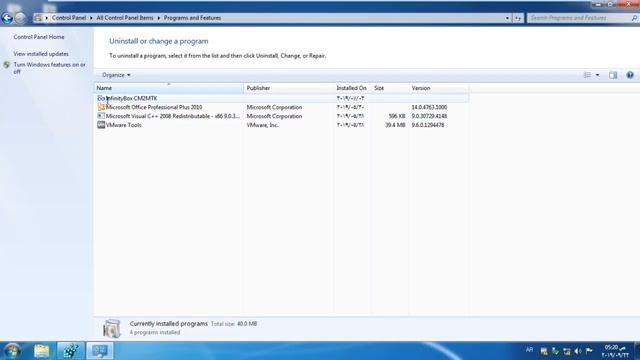The width and height of the screenshot is (640, 360).
Task: Click Control Panel in breadcrumb path
Action: 69,18
